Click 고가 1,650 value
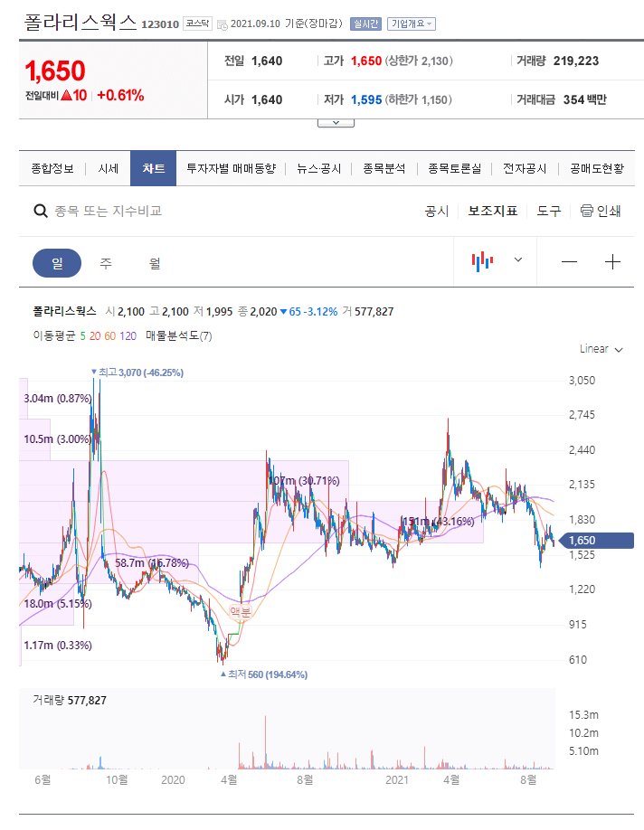 pos(366,61)
